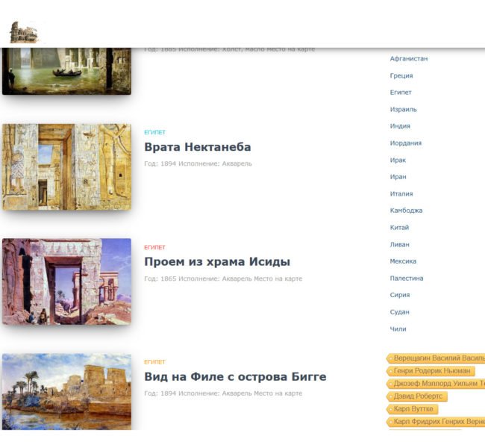Viewport: 485px width, 448px height.
Task: Filter by Египет in the sidebar
Action: pos(401,93)
